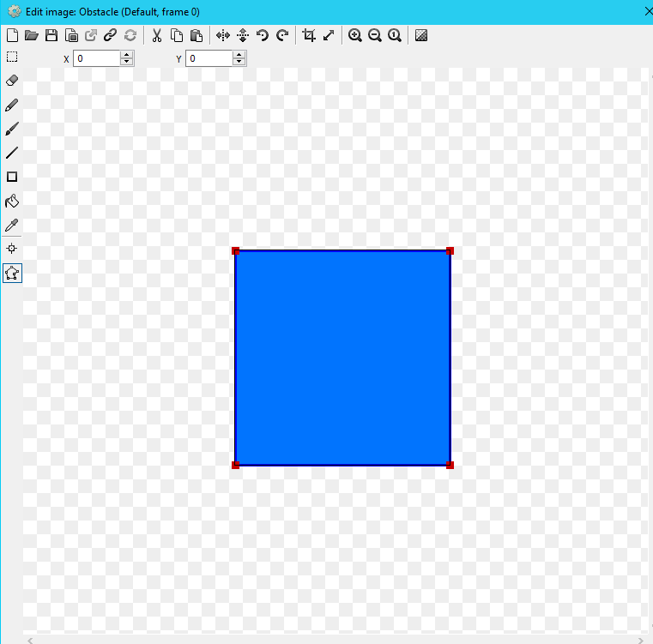Clear image with the New icon
Viewport: 653px width, 644px height.
point(13,35)
